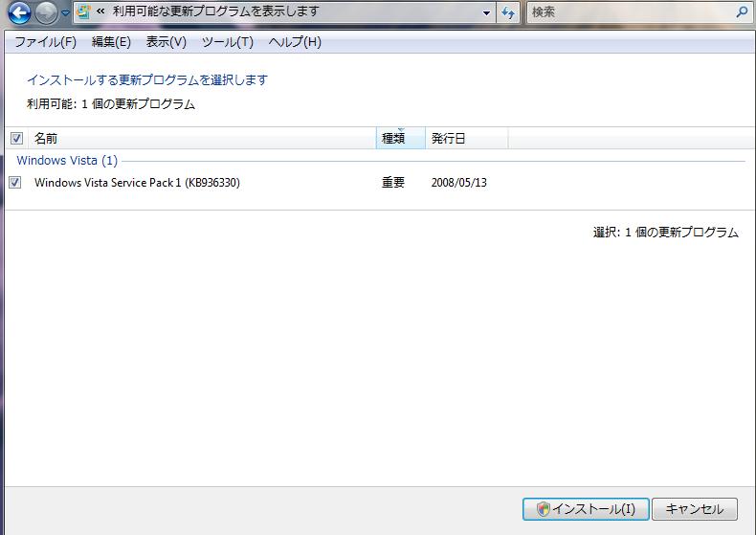Click the Windows Update icon in address bar
The image size is (756, 535).
coord(84,11)
